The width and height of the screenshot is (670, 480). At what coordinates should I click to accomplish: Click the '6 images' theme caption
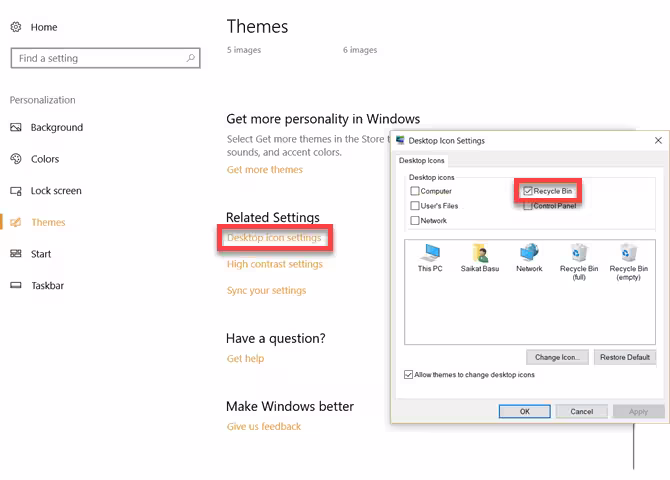coord(360,50)
